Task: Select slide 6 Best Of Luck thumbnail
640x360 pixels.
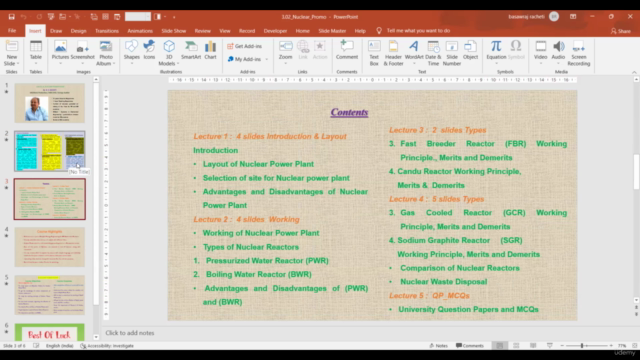Action: (50, 332)
